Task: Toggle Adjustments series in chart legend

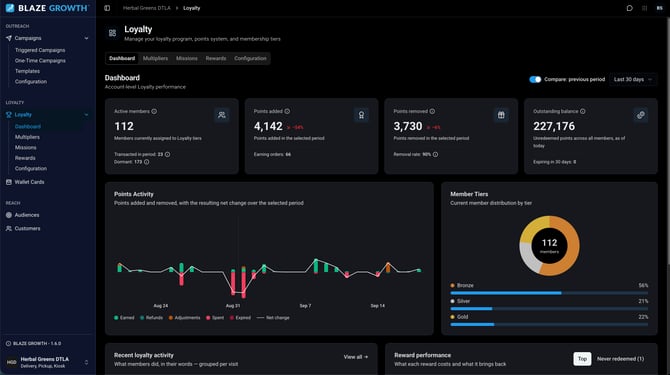Action: [184, 318]
